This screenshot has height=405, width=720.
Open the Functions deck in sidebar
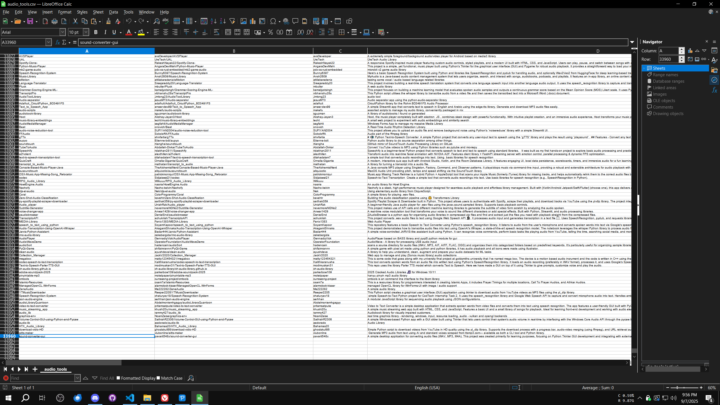(714, 90)
